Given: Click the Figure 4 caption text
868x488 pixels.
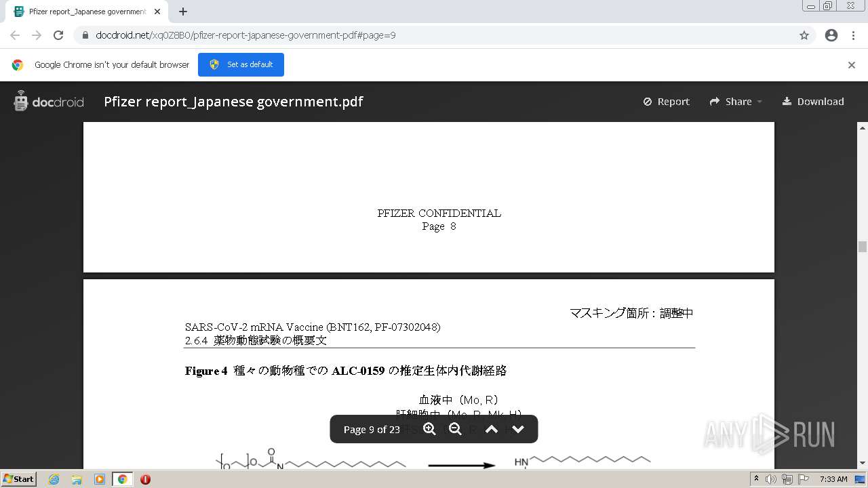Looking at the screenshot, I should click(x=346, y=371).
